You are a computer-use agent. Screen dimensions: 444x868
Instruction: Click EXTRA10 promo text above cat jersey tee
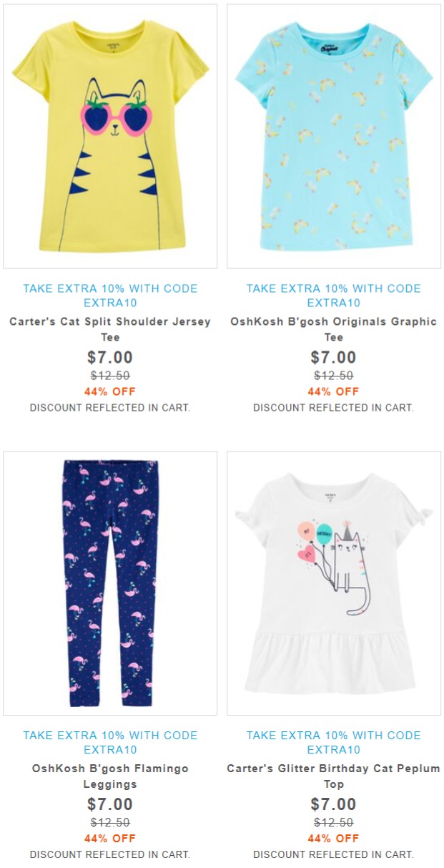(x=110, y=296)
